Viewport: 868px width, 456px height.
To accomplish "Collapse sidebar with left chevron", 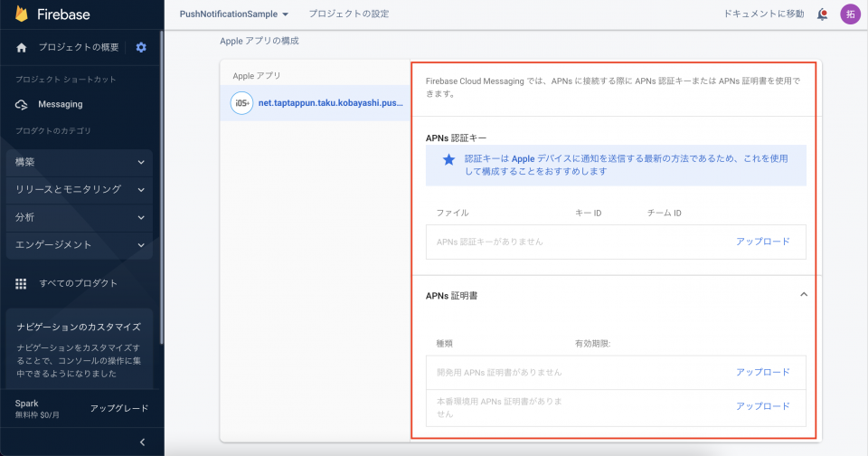I will (142, 442).
